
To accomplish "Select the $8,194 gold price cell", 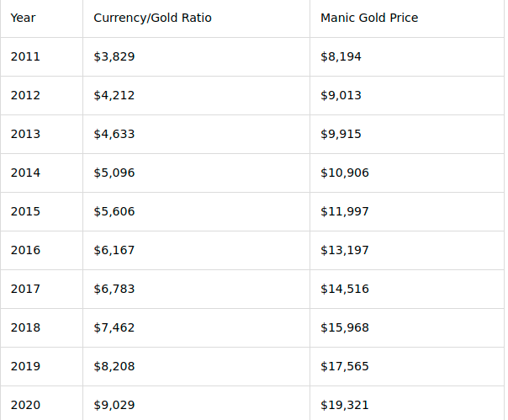I will 407,56.
